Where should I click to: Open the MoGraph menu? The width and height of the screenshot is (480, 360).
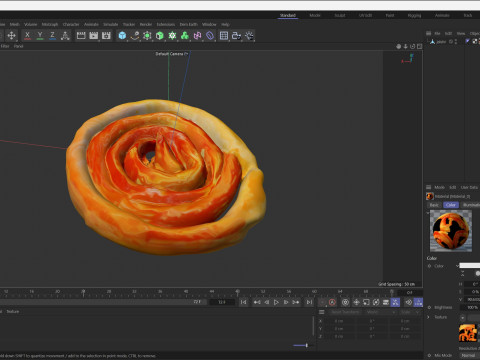(x=50, y=24)
